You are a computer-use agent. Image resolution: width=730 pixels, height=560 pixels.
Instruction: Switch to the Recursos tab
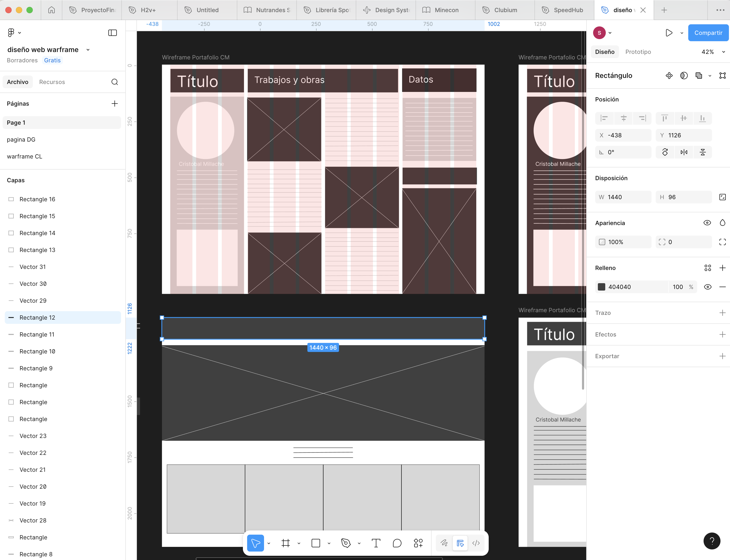[x=52, y=82]
